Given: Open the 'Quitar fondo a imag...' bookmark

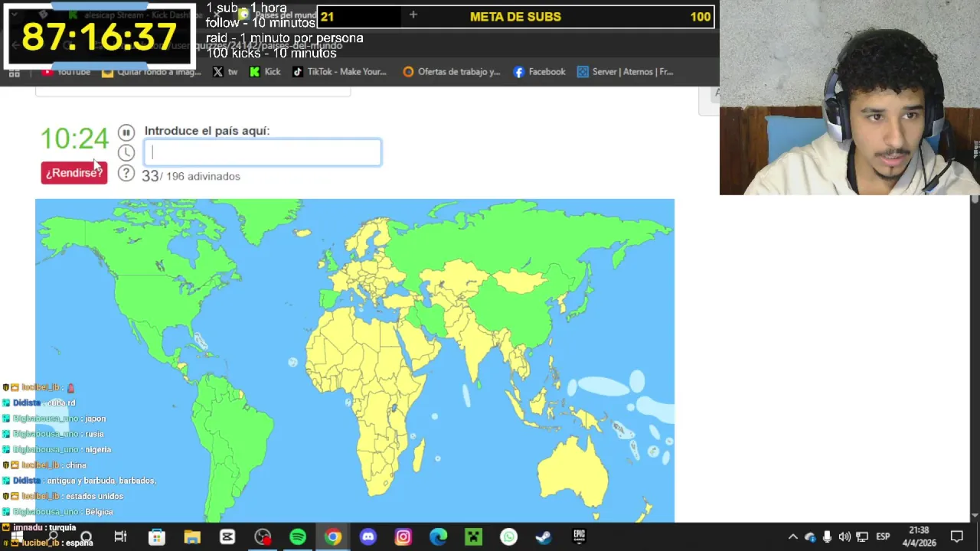Looking at the screenshot, I should click(152, 72).
